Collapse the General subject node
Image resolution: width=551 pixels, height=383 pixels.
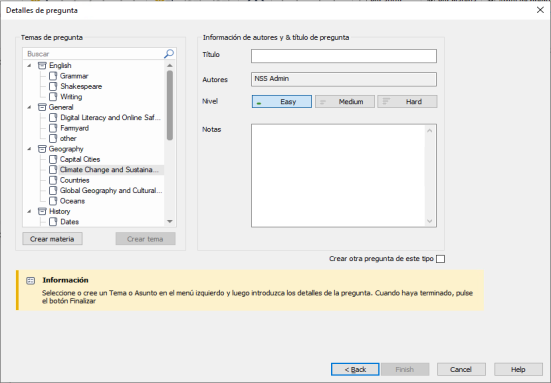point(30,107)
